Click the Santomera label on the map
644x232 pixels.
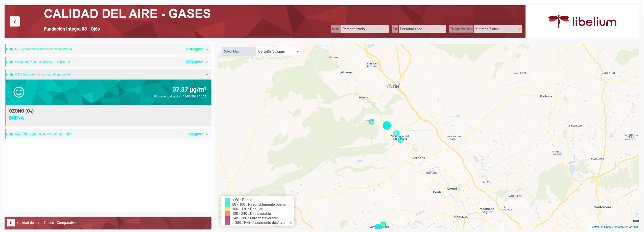(602, 207)
